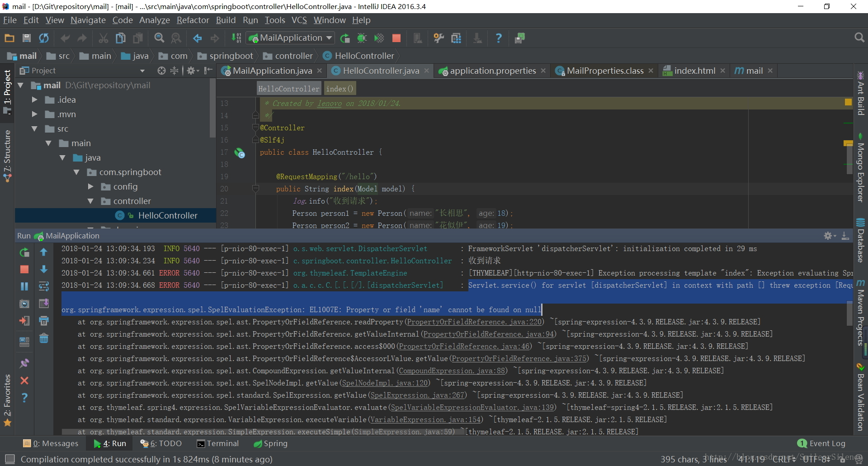Collapse the controller package

[x=90, y=201]
